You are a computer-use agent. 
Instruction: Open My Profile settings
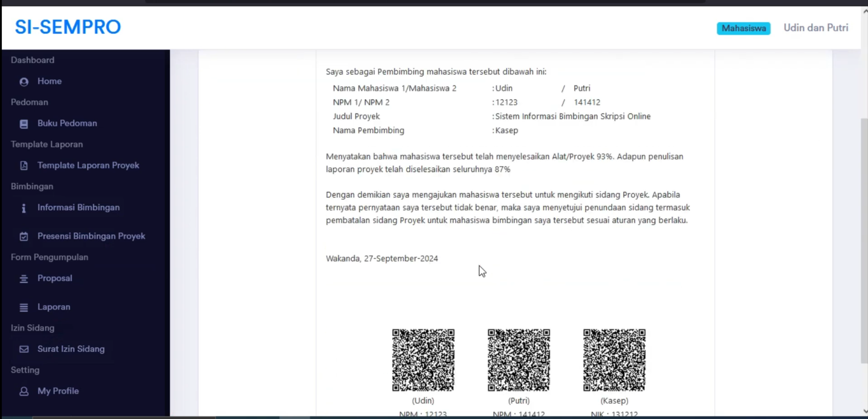coord(58,391)
